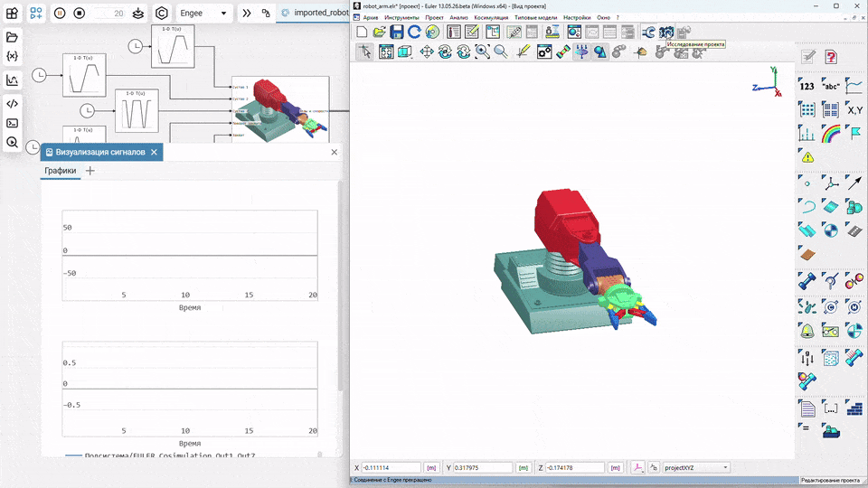
Task: Click the open project folder icon
Action: click(x=379, y=33)
